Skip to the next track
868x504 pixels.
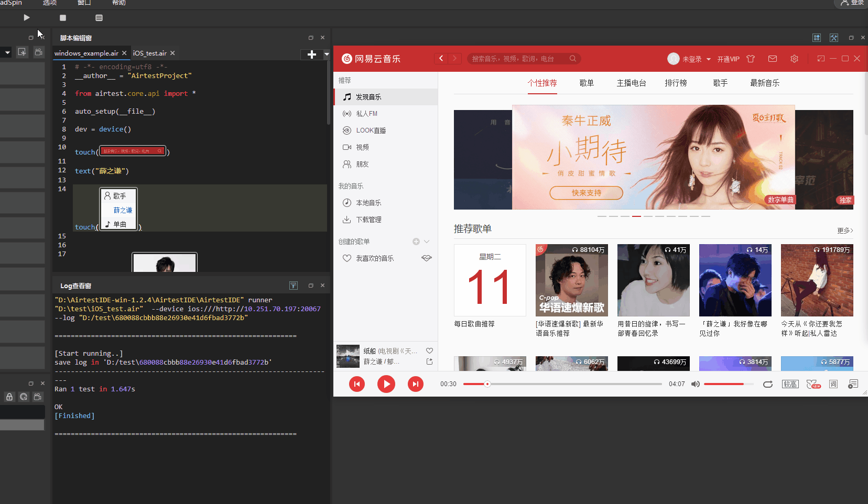(416, 384)
